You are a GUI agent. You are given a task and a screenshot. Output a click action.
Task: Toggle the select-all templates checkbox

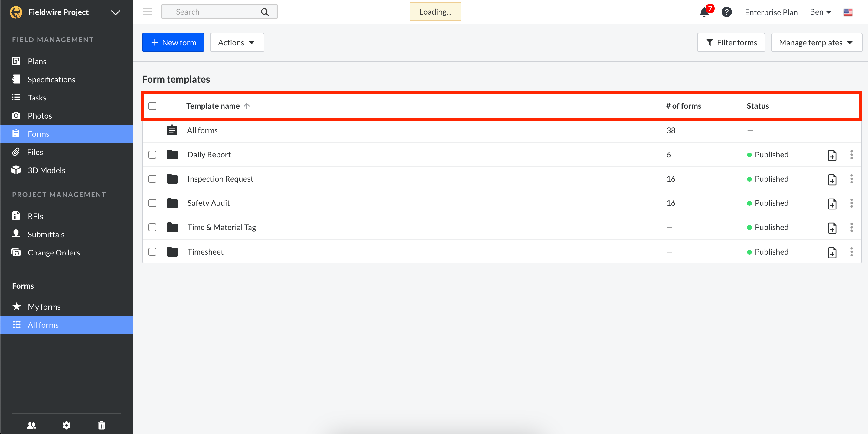152,106
